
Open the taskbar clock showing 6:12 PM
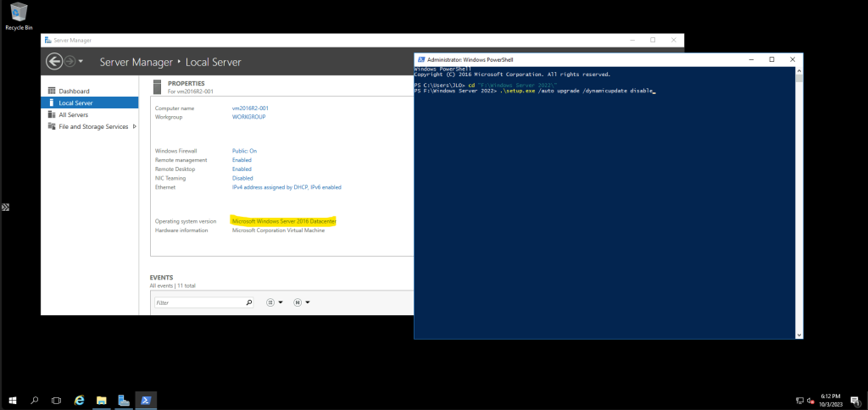pyautogui.click(x=832, y=400)
